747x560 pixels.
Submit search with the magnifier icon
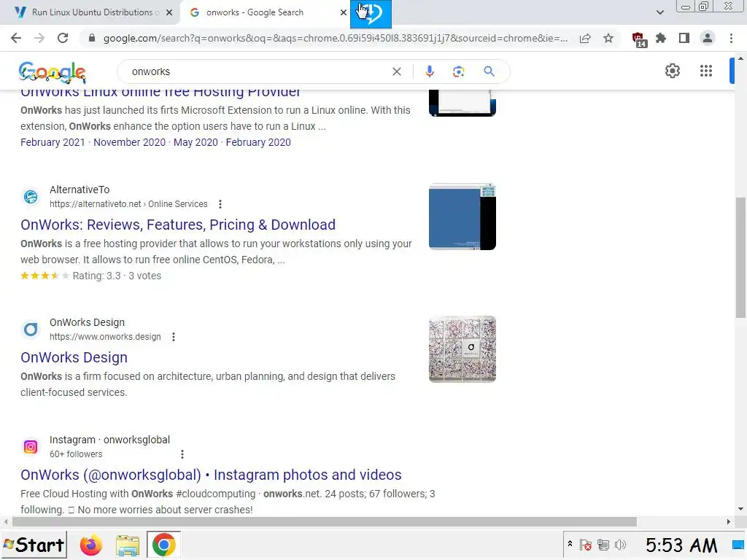(489, 71)
